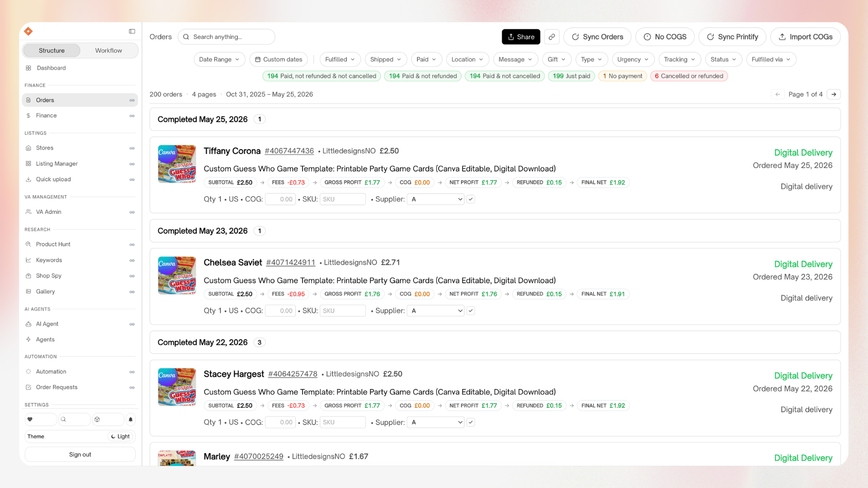
Task: Click the notification bell icon
Action: tap(131, 419)
